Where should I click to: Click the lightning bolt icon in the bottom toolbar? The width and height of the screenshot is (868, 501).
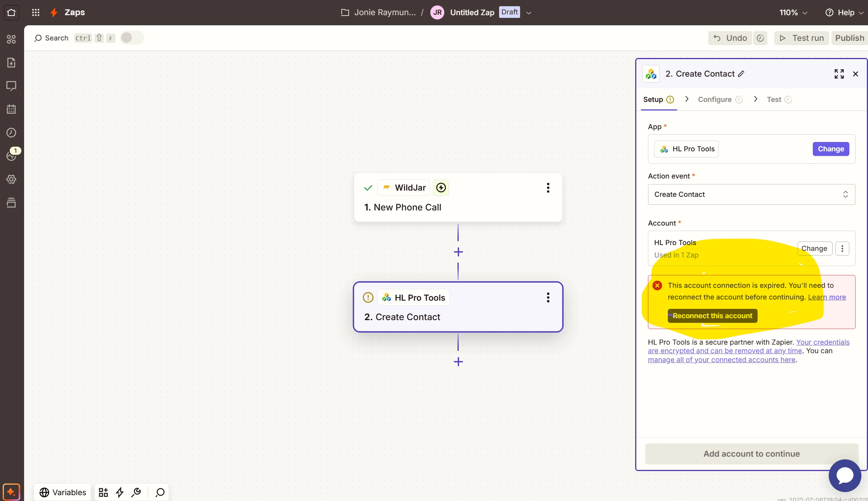[x=120, y=492]
